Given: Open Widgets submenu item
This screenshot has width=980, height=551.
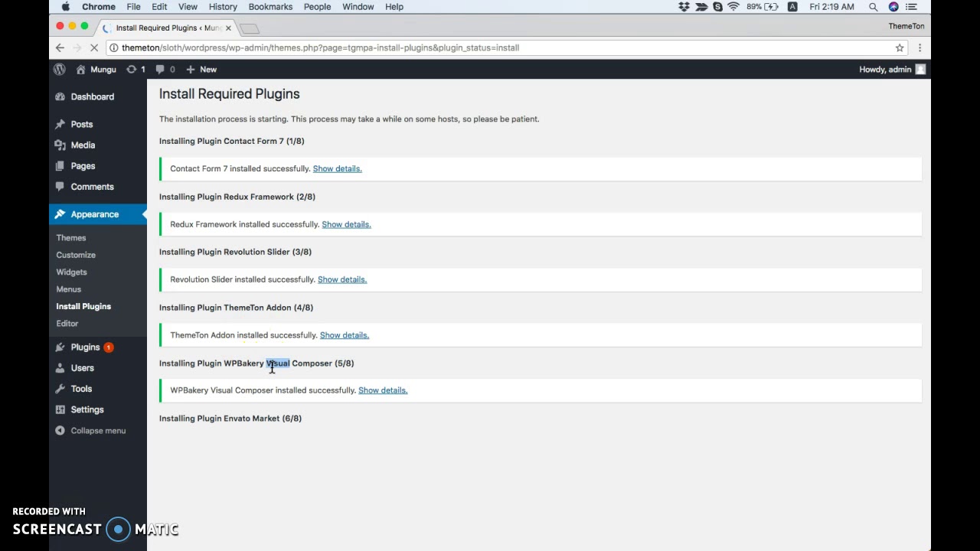Looking at the screenshot, I should point(71,272).
